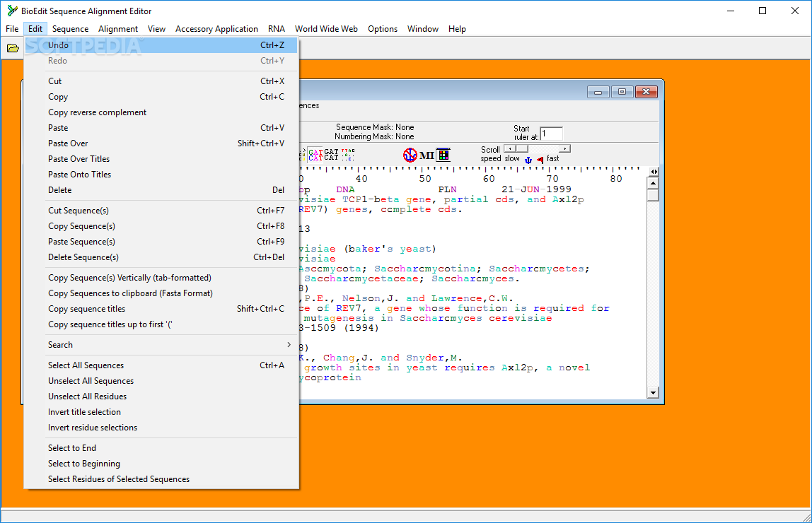Minimize the inner alignment document window

[x=598, y=92]
